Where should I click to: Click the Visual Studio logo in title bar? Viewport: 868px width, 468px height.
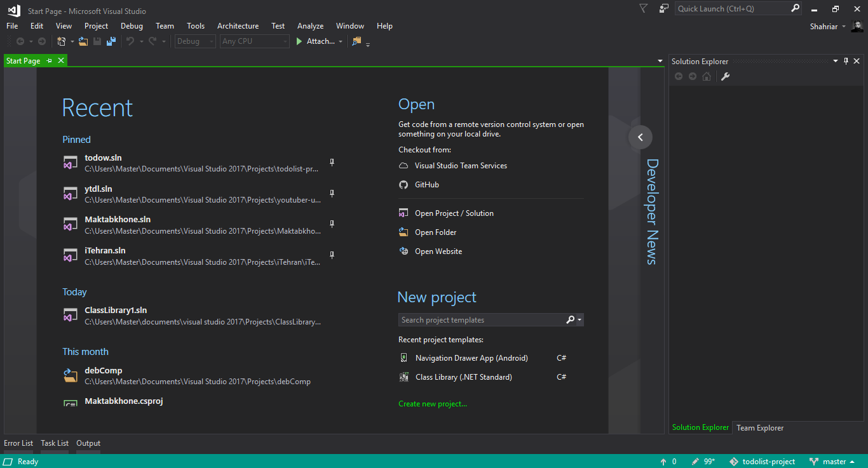(x=13, y=10)
